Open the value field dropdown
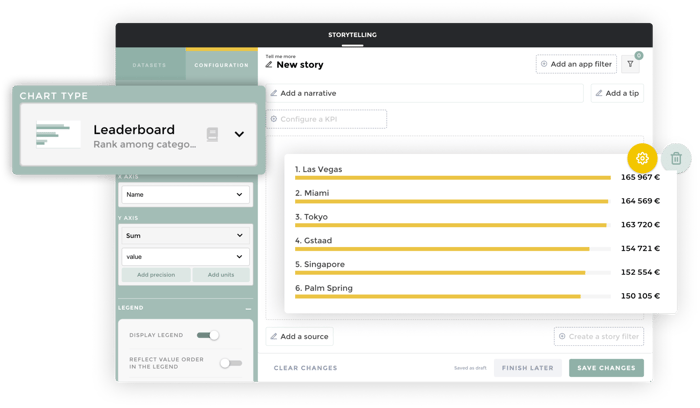This screenshot has height=408, width=700. tap(185, 257)
